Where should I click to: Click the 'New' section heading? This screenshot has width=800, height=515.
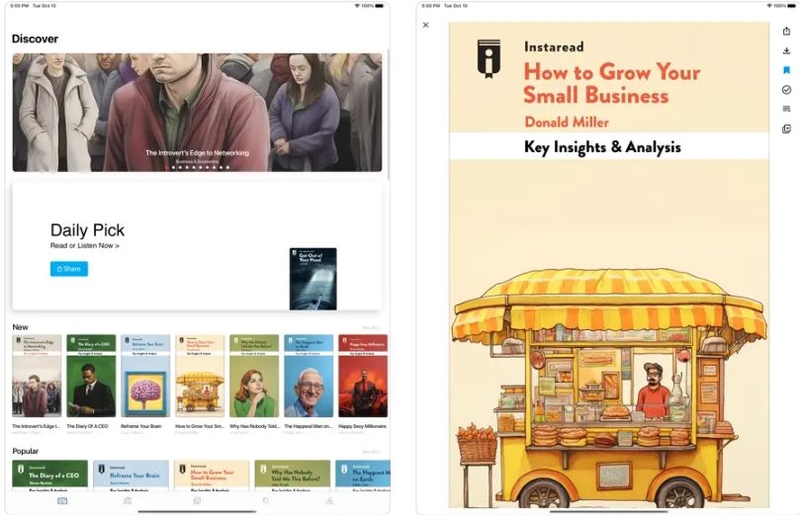click(x=20, y=327)
